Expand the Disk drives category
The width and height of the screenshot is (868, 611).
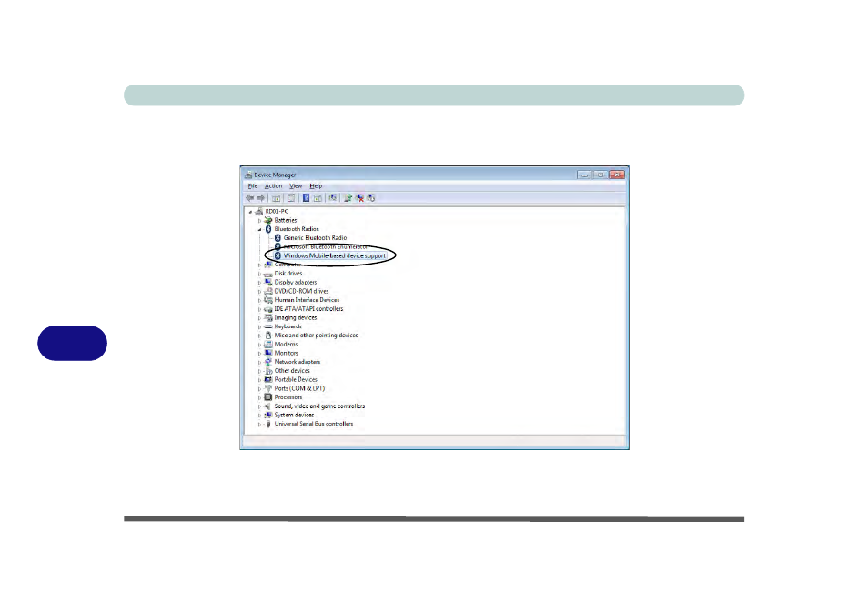tap(259, 274)
